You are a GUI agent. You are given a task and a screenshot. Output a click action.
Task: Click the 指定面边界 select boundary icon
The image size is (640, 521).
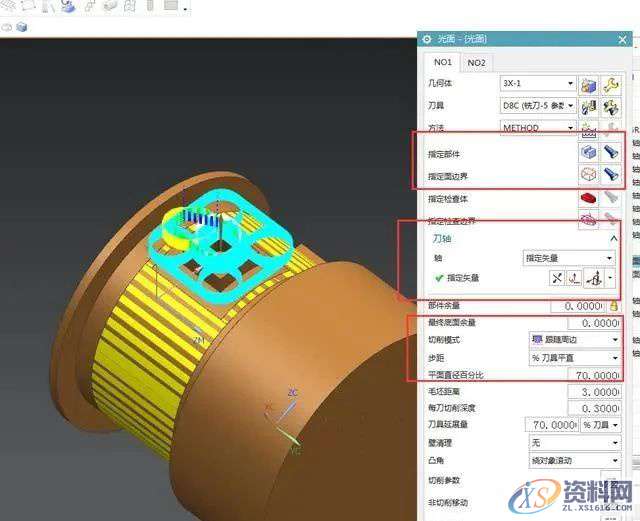[589, 174]
